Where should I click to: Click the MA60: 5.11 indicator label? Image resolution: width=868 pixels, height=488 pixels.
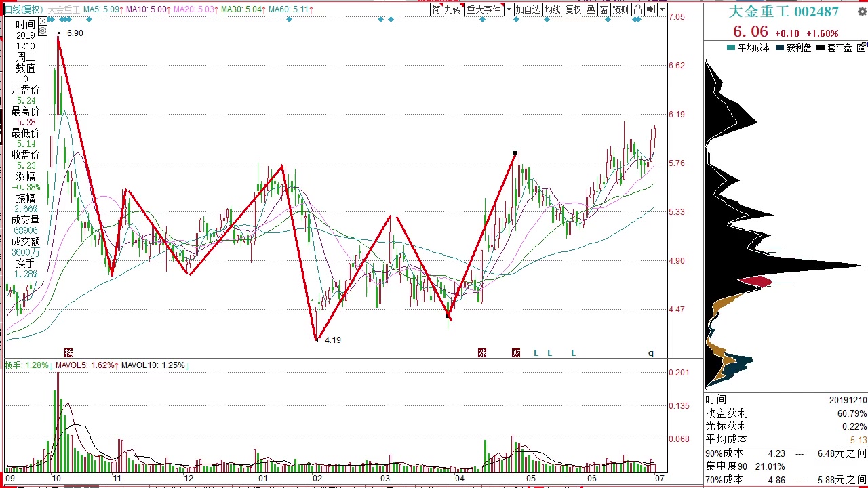(292, 9)
